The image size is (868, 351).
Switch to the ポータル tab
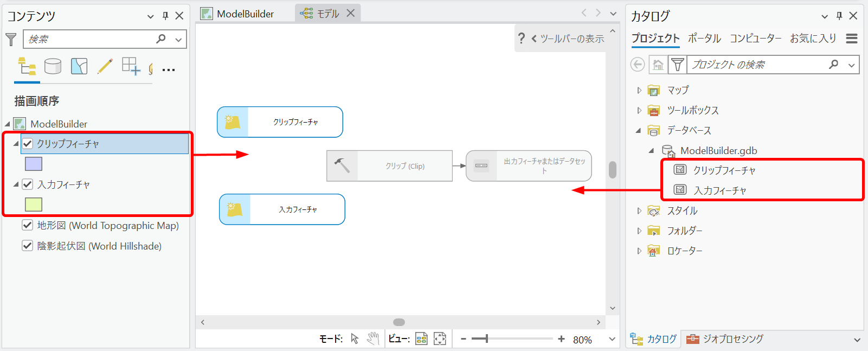click(704, 39)
